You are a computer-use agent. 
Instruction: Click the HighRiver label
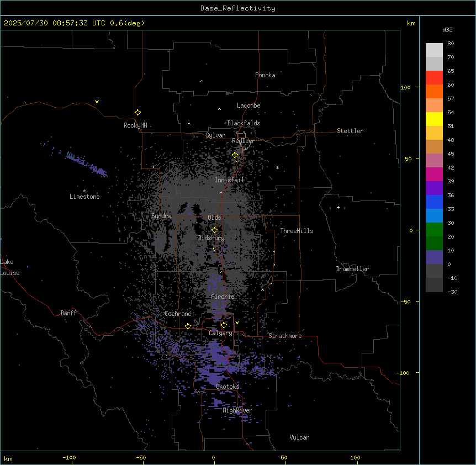pyautogui.click(x=237, y=410)
